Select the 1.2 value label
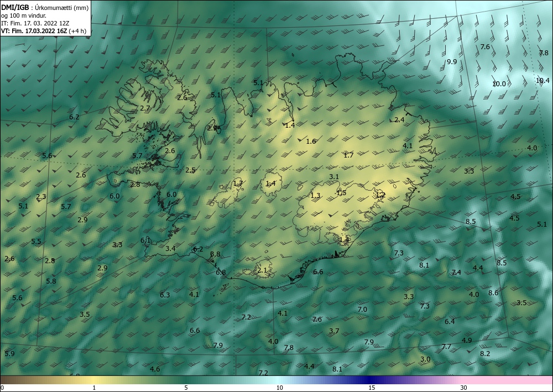This screenshot has width=553, height=392. [x=380, y=195]
